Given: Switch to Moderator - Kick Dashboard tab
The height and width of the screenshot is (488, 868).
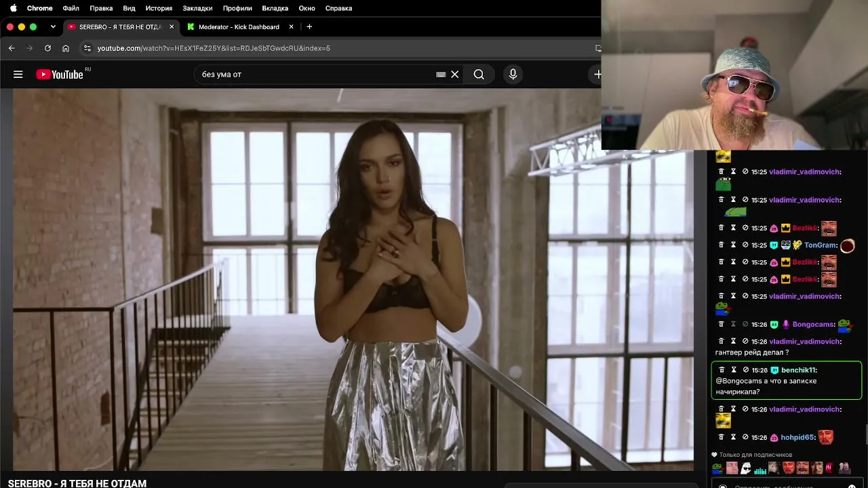Looking at the screenshot, I should [239, 27].
